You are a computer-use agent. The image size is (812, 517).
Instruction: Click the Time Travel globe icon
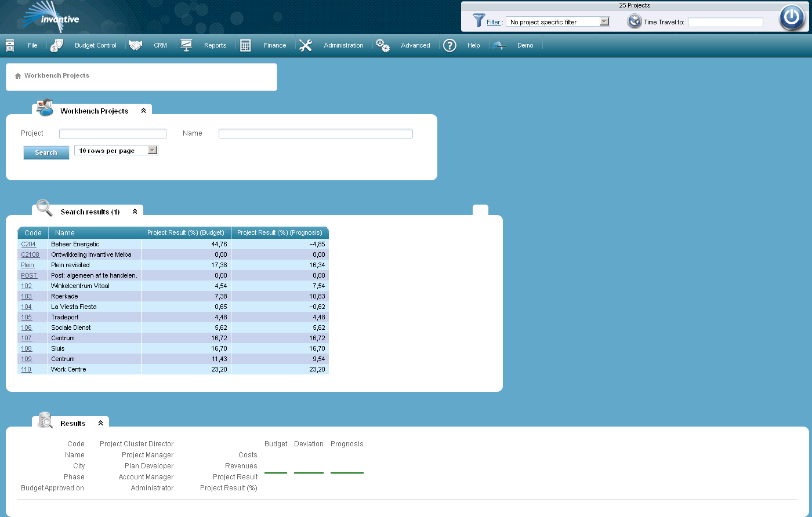[x=635, y=22]
